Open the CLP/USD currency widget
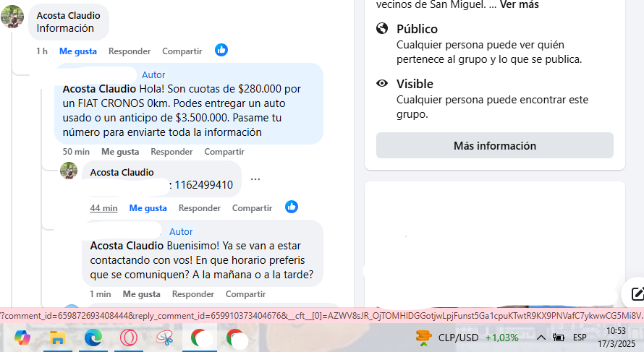This screenshot has width=644, height=352. click(x=467, y=338)
